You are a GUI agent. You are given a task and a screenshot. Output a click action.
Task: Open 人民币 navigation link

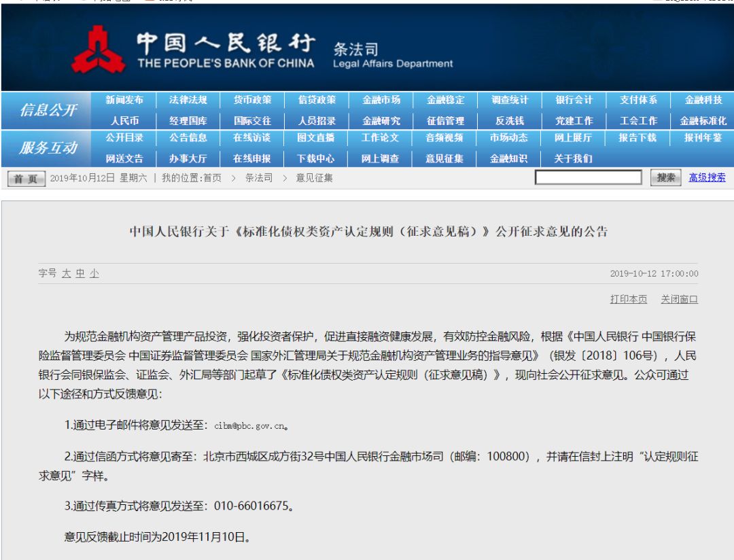point(124,121)
